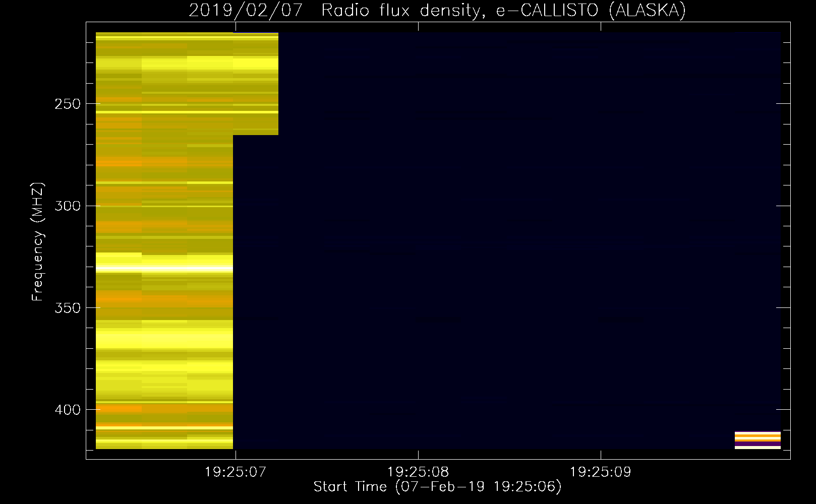Click the "400" frequency tick label
Viewport: 816px width, 504px height.
coord(67,410)
